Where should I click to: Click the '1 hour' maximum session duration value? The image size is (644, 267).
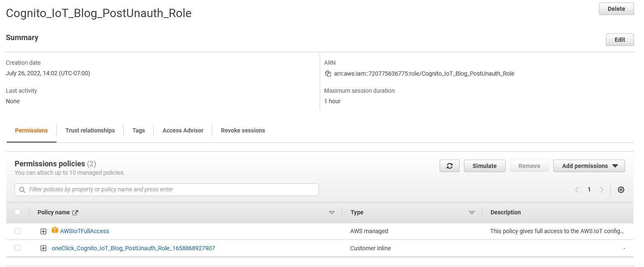tap(333, 101)
